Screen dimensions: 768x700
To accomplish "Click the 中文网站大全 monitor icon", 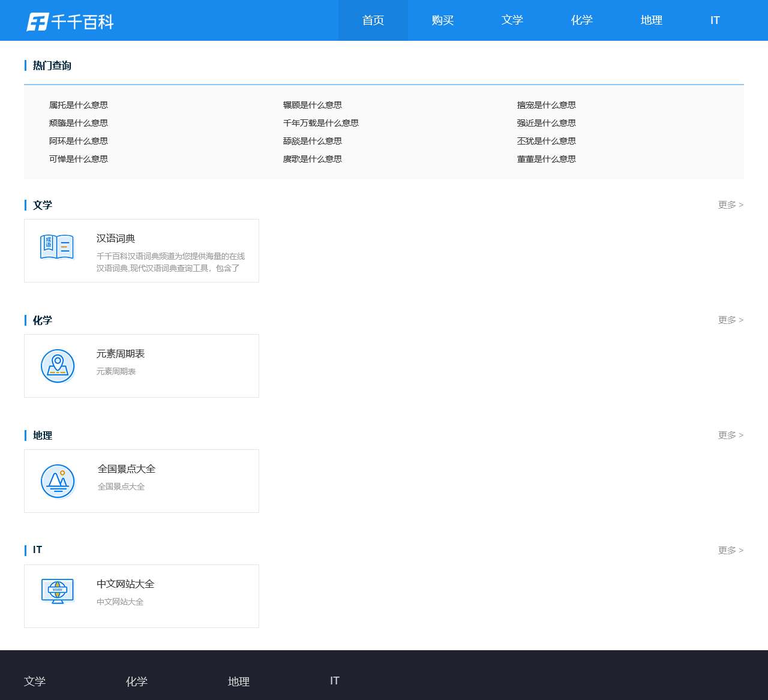I will point(58,591).
